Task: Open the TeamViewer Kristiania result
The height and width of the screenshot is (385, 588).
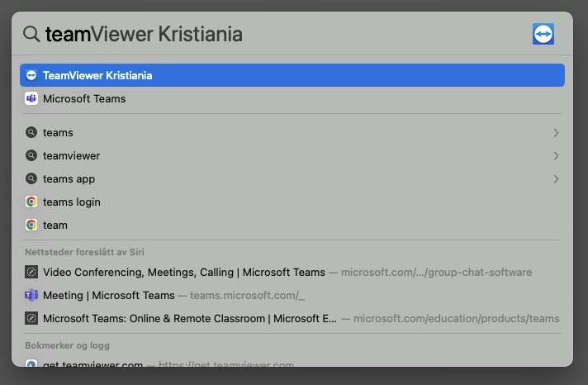Action: [292, 75]
